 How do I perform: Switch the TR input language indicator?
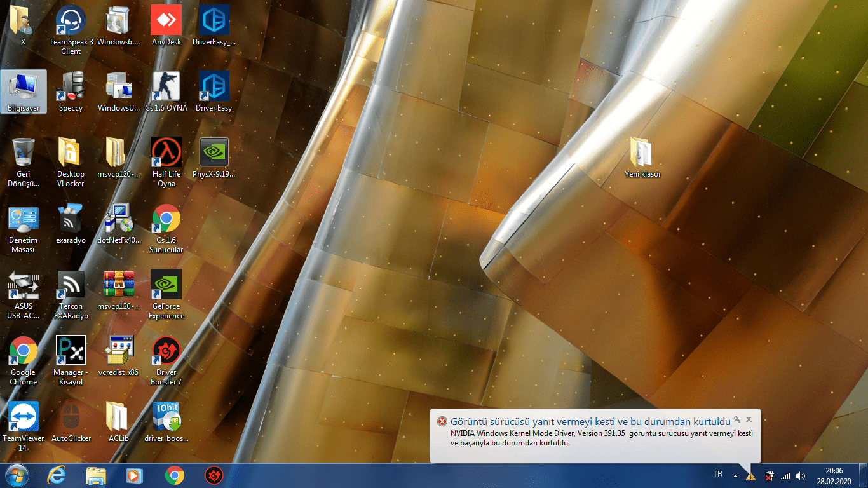coord(718,475)
